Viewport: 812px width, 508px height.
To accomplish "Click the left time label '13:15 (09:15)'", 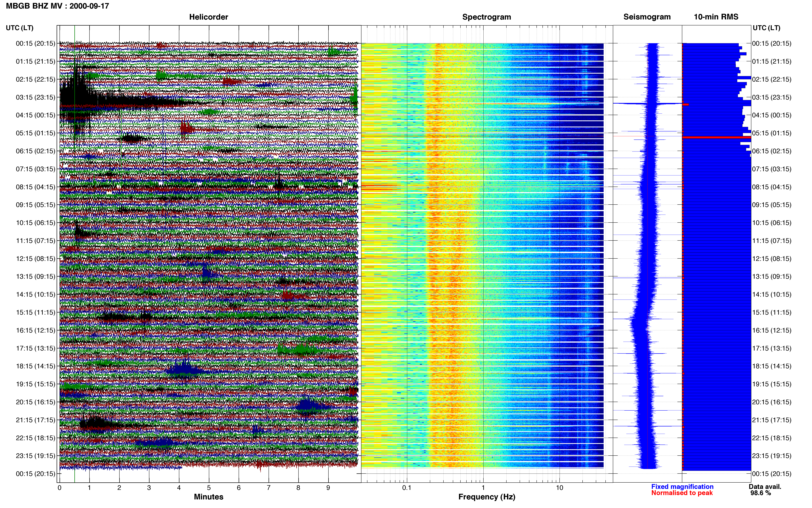I will [36, 277].
